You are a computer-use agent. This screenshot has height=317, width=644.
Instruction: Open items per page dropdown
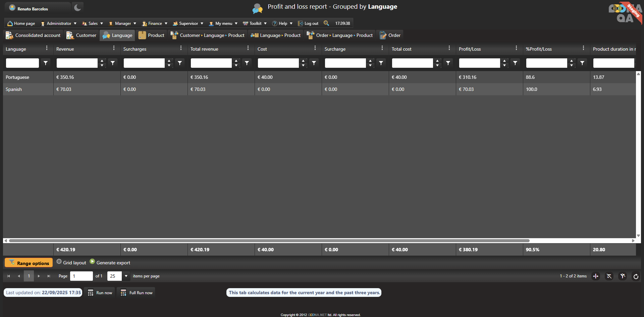[126, 276]
